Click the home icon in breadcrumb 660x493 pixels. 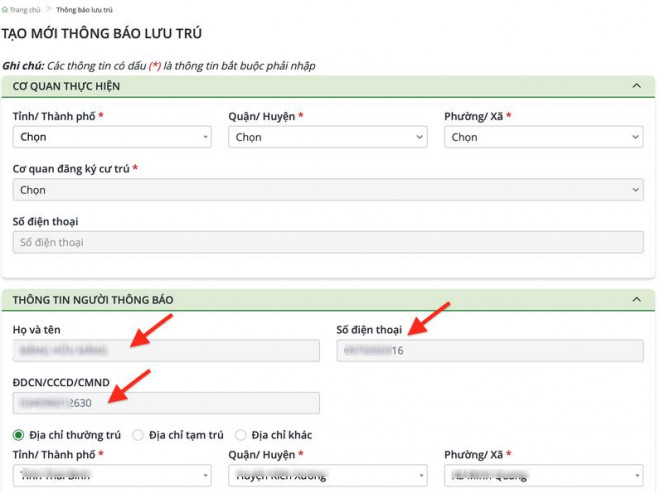(x=5, y=9)
